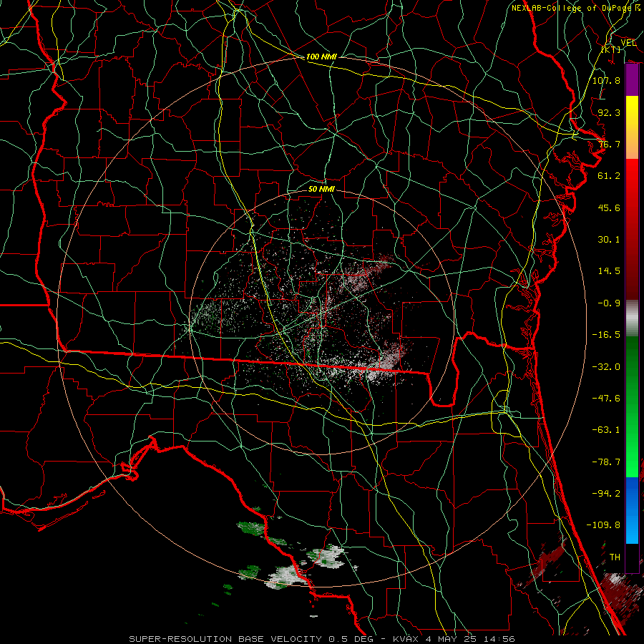Select the 76.7 velocity scale value
This screenshot has height=644, width=644.
(x=609, y=144)
